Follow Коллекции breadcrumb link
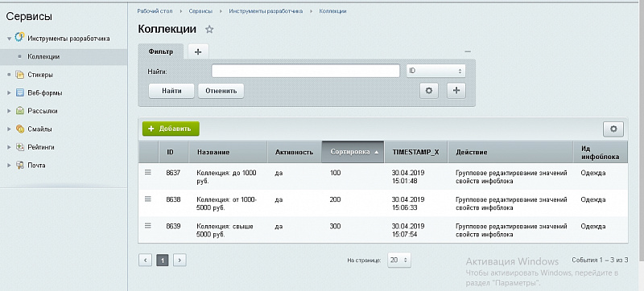 click(x=332, y=11)
